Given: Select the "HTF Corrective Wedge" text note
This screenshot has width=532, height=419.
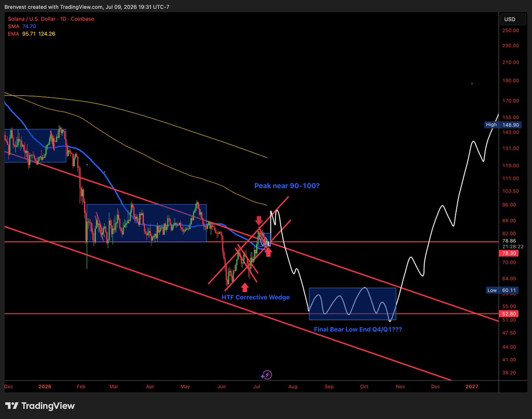Looking at the screenshot, I should click(256, 297).
